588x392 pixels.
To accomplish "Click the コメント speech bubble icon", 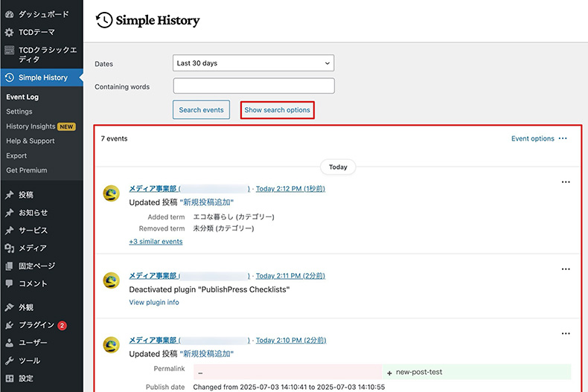I will coord(10,283).
